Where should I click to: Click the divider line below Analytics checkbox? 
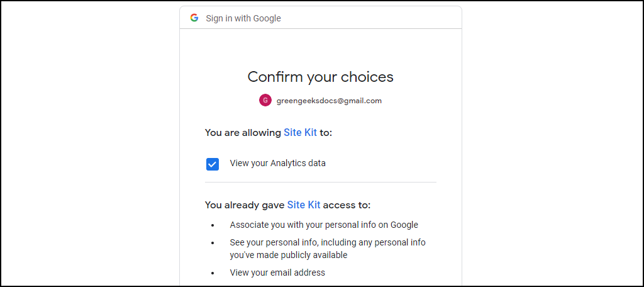[320, 182]
